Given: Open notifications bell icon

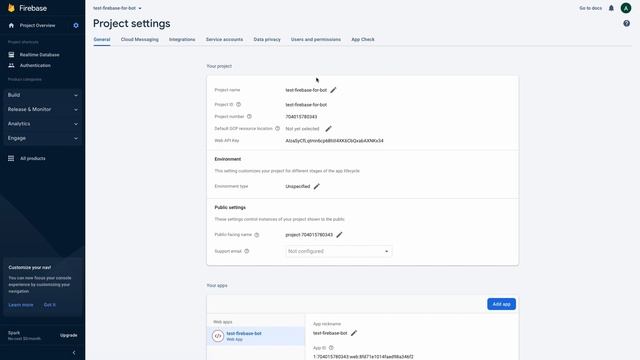Looking at the screenshot, I should (x=611, y=8).
